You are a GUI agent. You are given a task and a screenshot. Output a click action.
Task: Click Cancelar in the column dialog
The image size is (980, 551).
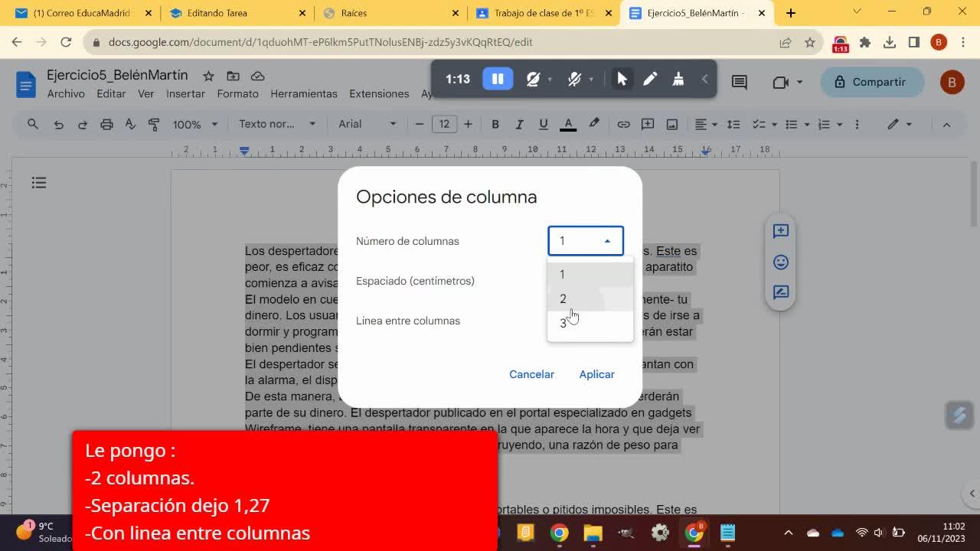point(531,374)
